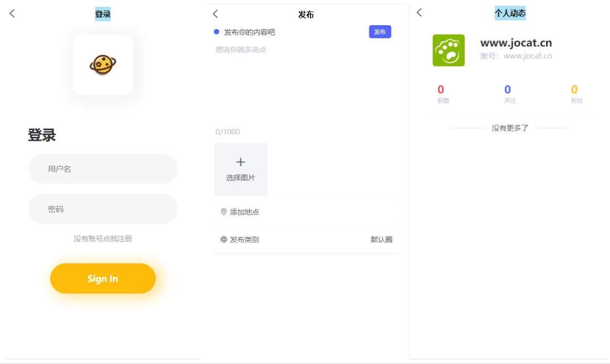
Task: Open the 选择图片 image picker tile
Action: 241,169
